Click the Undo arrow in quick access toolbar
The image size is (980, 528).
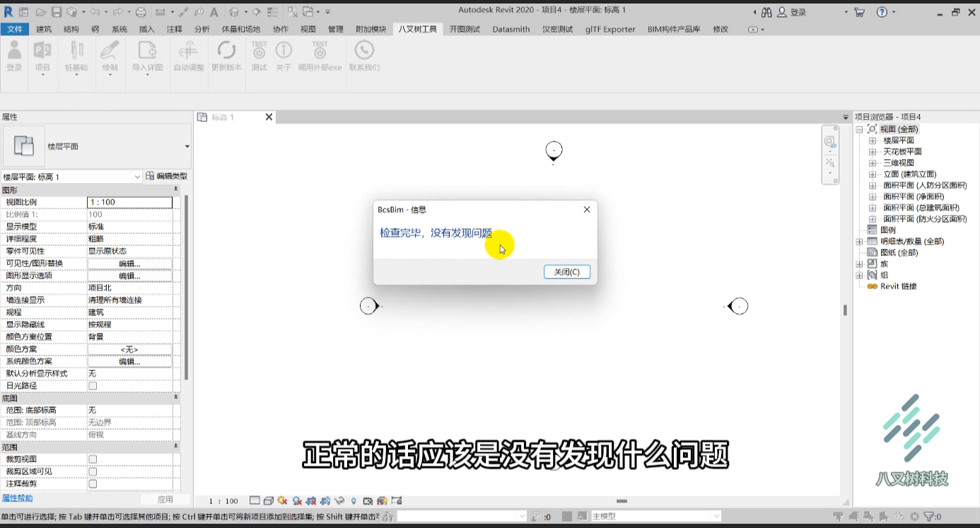pos(95,12)
